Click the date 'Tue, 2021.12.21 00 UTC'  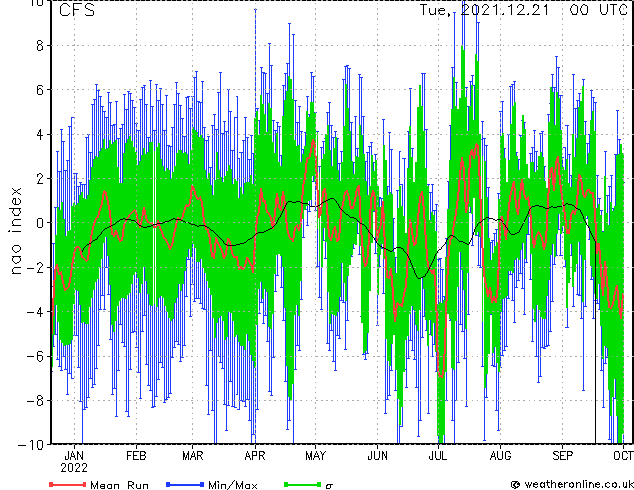pos(524,10)
